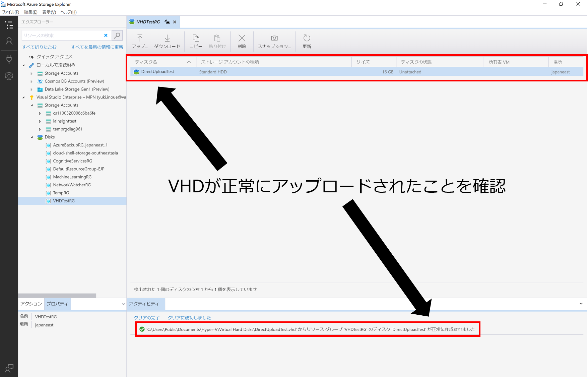The image size is (588, 377).
Task: Click the Download (ダウンロード) toolbar button
Action: (x=167, y=41)
